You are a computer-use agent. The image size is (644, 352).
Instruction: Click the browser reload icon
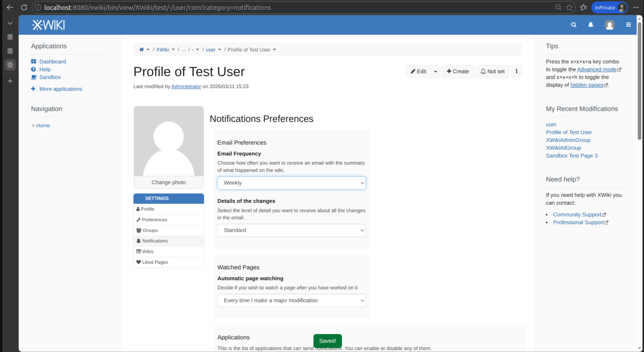24,7
